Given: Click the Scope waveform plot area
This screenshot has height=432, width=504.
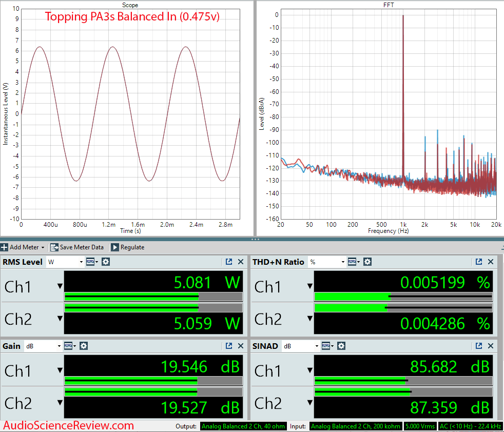Looking at the screenshot, I should pyautogui.click(x=130, y=114).
